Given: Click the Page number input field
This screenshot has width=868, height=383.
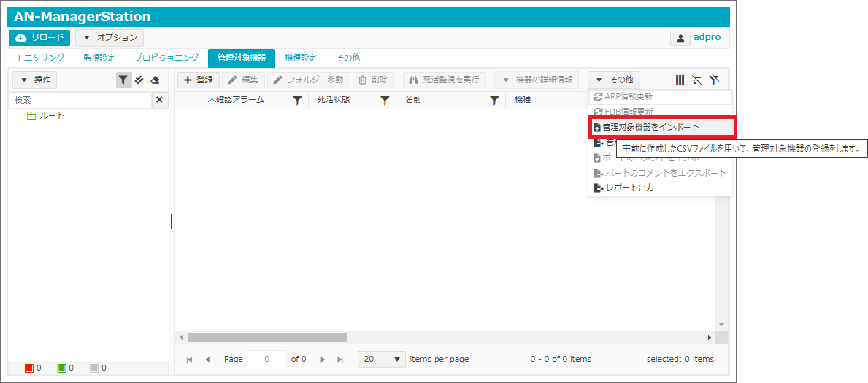Looking at the screenshot, I should 266,359.
